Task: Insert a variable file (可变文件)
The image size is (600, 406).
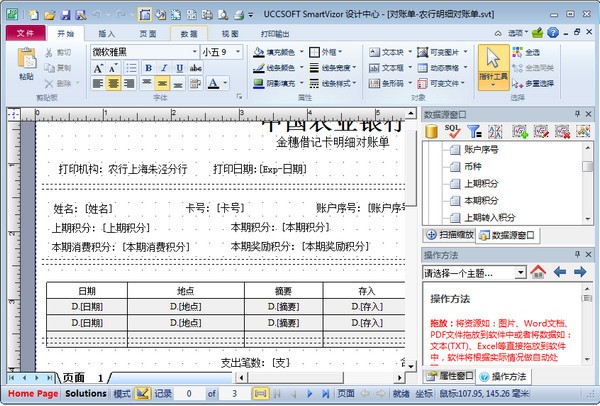Action: tap(438, 83)
